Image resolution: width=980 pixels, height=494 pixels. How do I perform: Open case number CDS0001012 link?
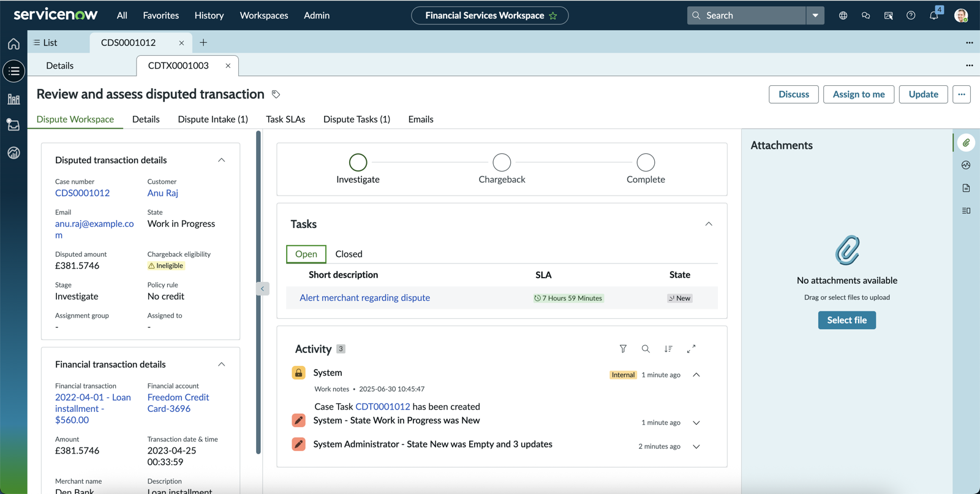coord(83,193)
